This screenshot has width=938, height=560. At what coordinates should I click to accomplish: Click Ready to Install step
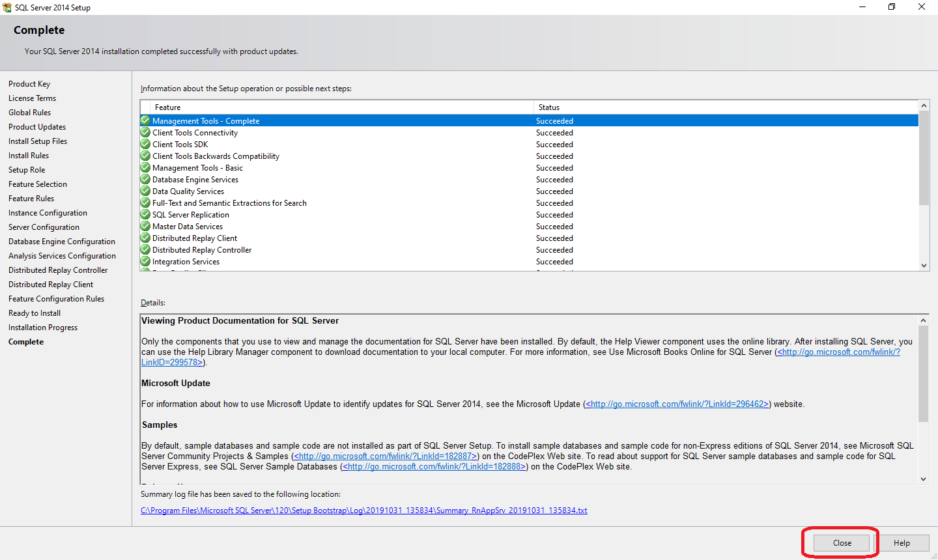point(35,313)
